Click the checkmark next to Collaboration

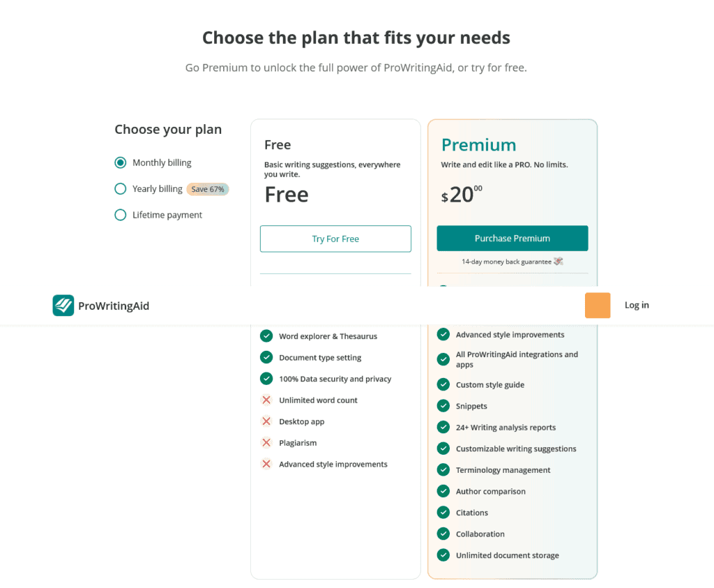pos(443,534)
